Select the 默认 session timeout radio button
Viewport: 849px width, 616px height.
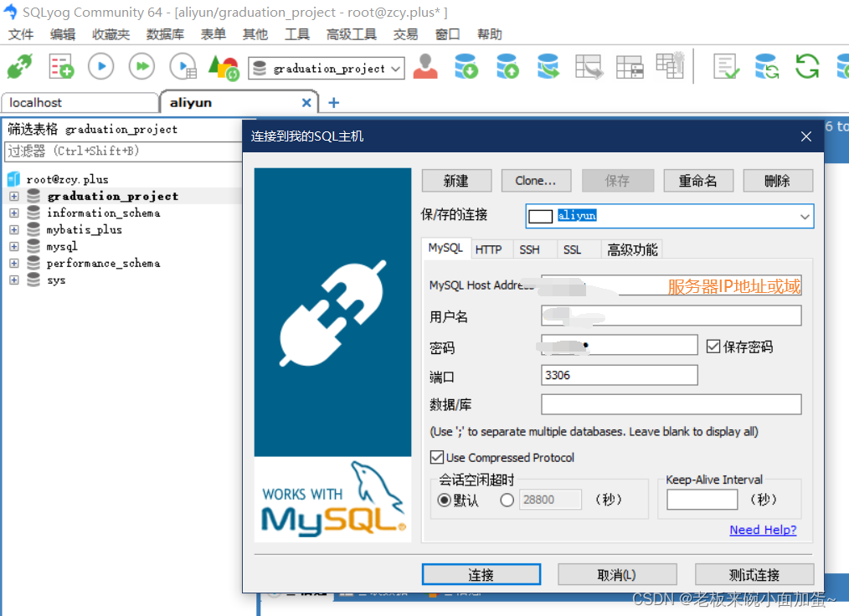point(444,500)
